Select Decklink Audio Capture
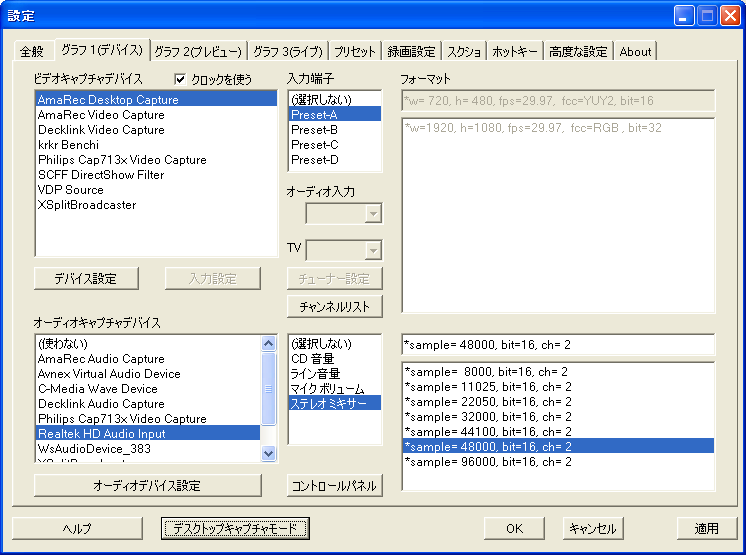This screenshot has height=555, width=746. click(148, 404)
